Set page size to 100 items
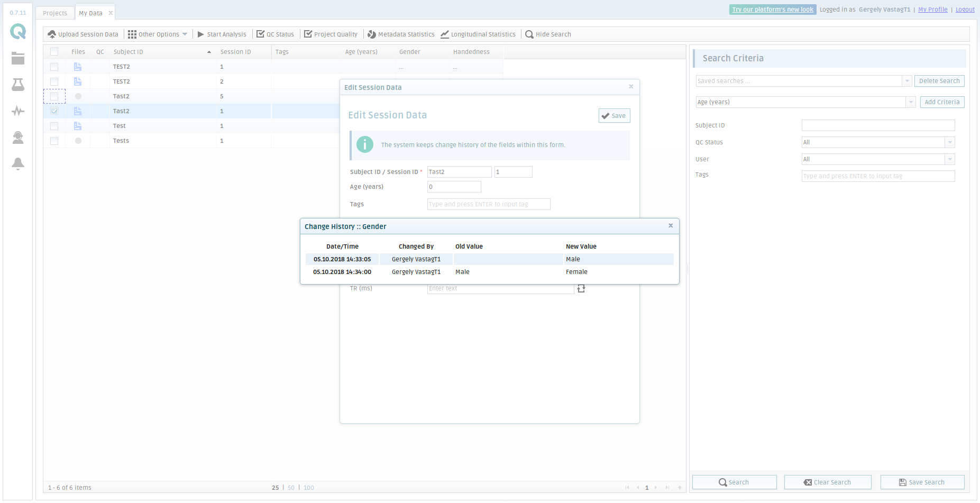The image size is (980, 503). [309, 488]
